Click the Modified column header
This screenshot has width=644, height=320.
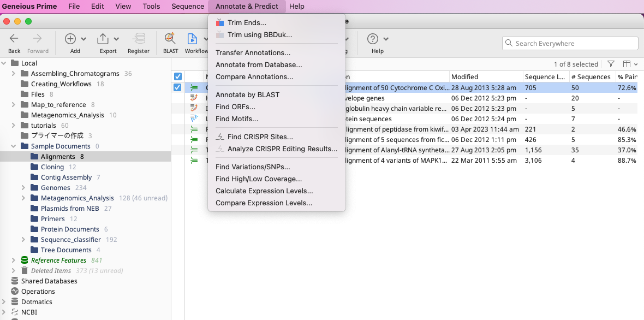[465, 77]
